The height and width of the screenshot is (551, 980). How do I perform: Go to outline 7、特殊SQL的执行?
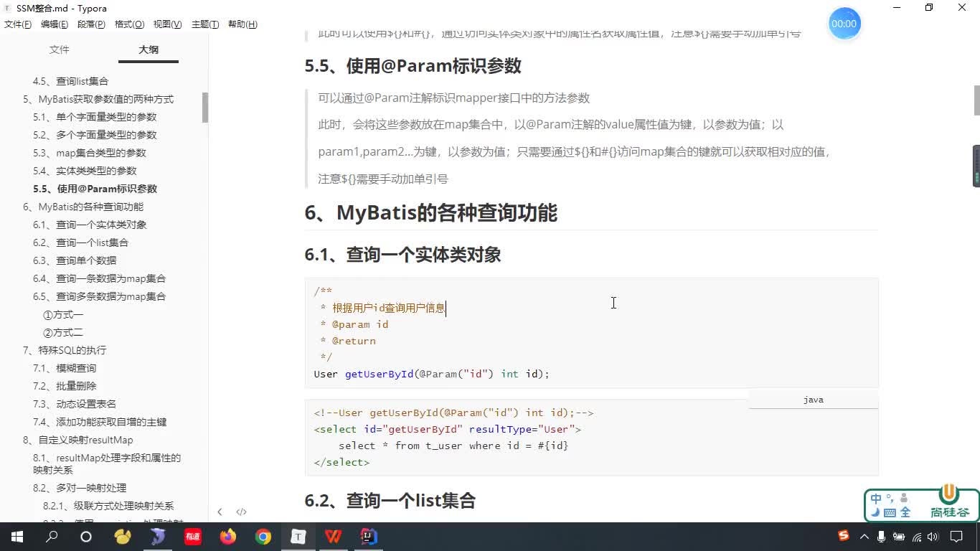pos(65,350)
